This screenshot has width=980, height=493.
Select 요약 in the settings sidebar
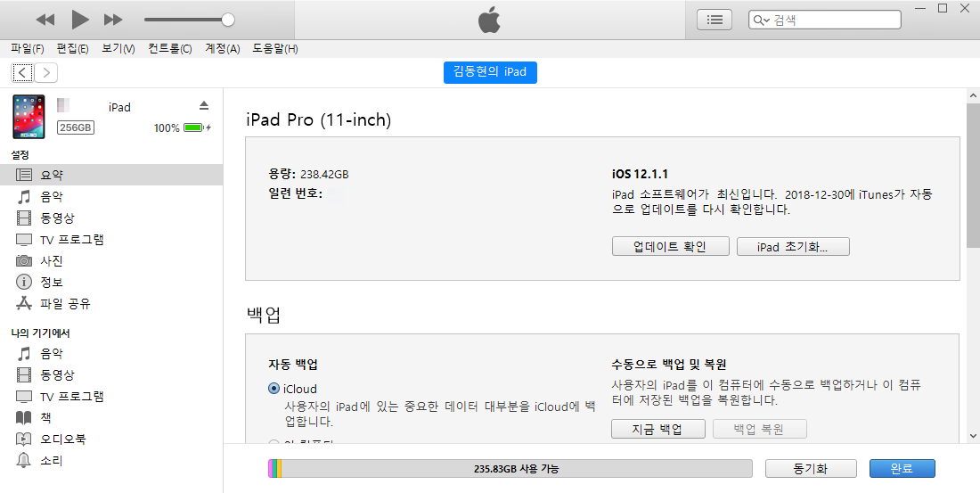[111, 175]
